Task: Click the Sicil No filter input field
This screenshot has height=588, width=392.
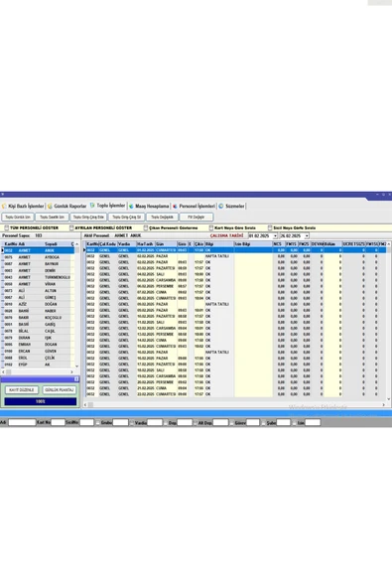Action: click(86, 423)
